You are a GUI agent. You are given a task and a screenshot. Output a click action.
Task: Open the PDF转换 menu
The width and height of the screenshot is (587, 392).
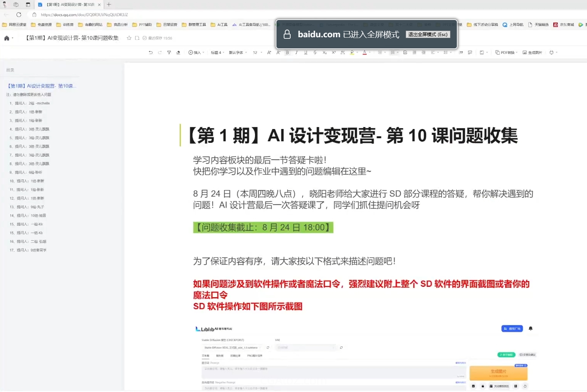coord(506,53)
